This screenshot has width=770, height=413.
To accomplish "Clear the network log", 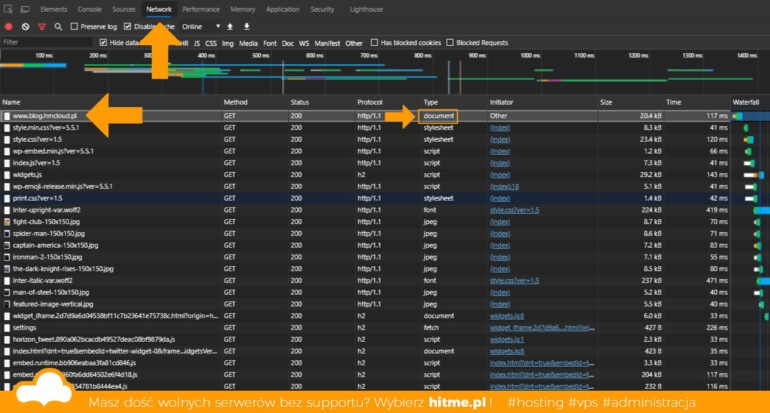I will click(26, 27).
